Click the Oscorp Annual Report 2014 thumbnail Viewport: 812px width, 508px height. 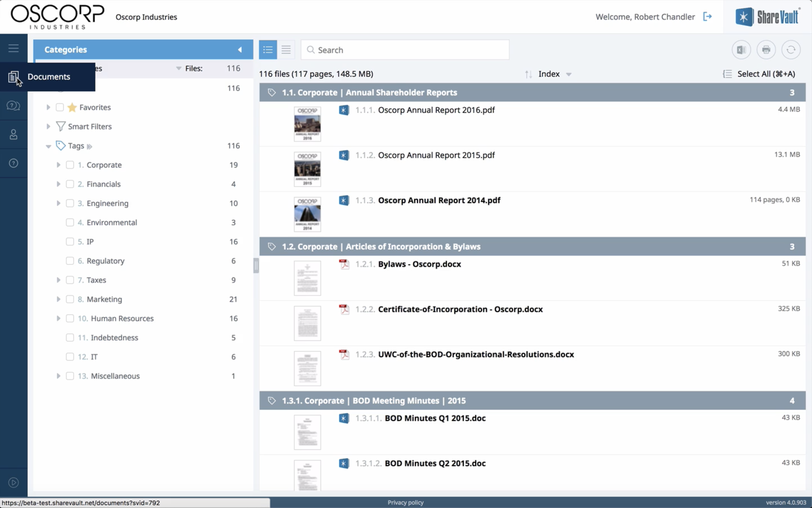click(x=307, y=214)
